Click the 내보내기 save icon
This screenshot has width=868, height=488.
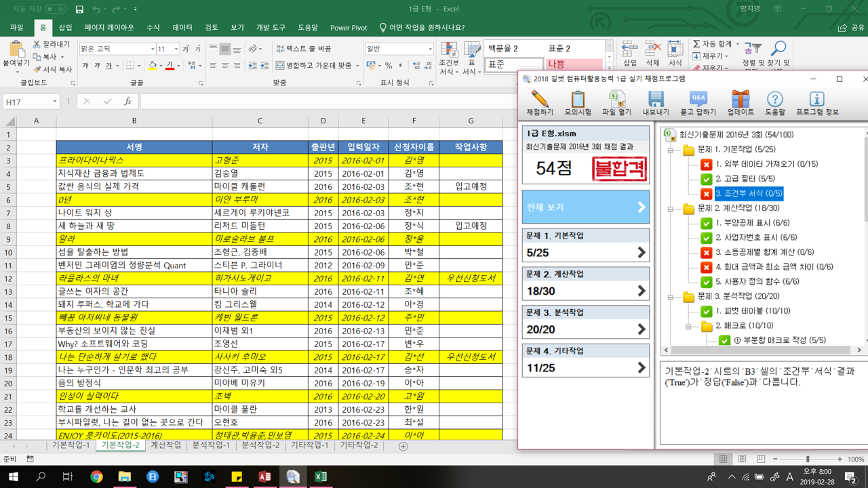[x=656, y=102]
